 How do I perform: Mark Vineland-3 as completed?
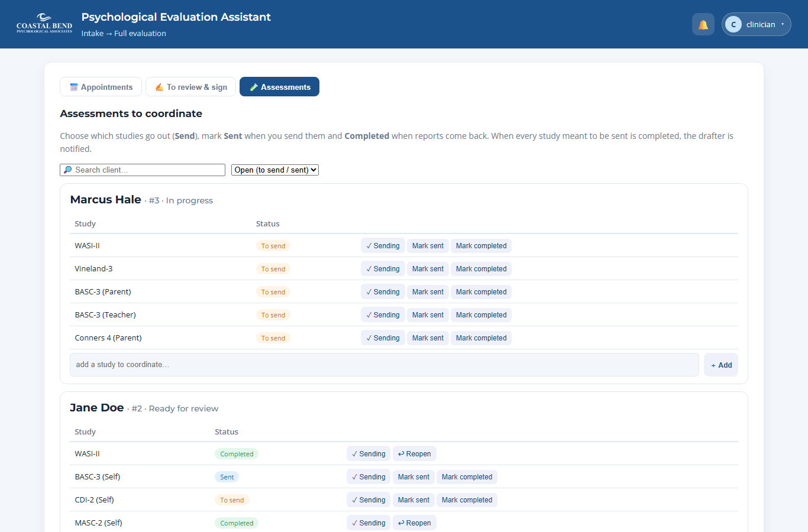point(481,269)
